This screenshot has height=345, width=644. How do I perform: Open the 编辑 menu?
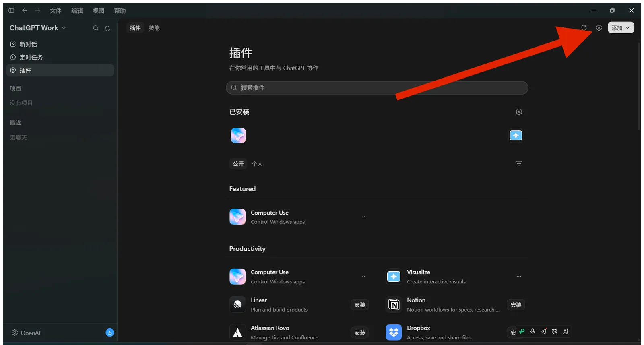pyautogui.click(x=77, y=11)
